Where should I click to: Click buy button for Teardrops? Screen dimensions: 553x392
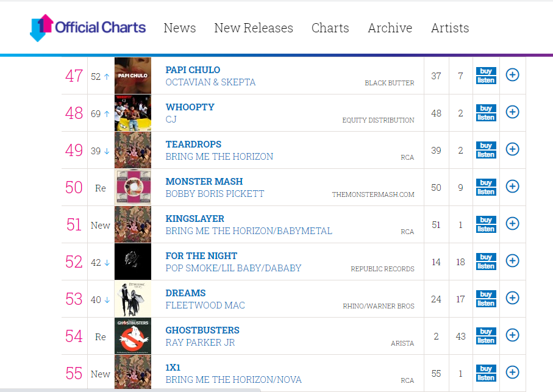tap(486, 146)
